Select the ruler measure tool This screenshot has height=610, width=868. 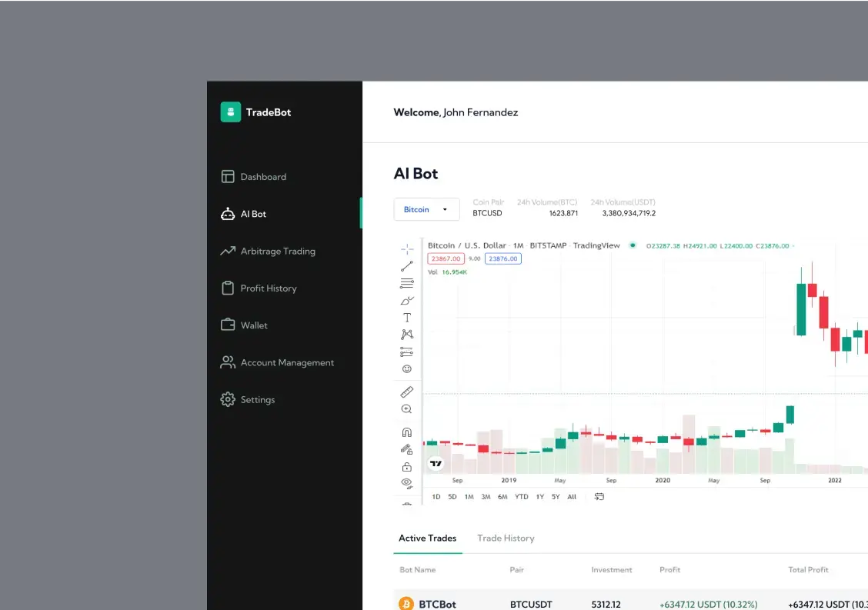coord(407,392)
